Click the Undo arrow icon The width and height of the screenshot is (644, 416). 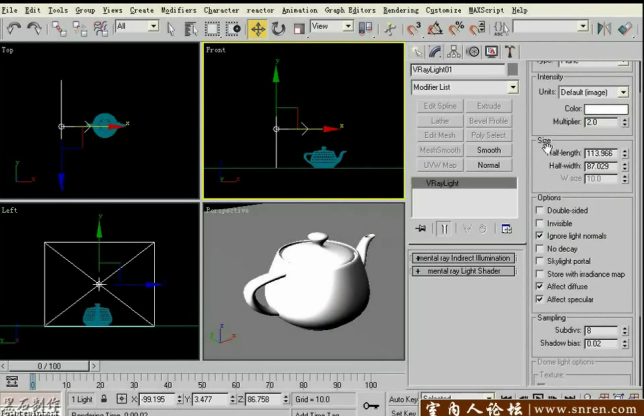point(14,28)
